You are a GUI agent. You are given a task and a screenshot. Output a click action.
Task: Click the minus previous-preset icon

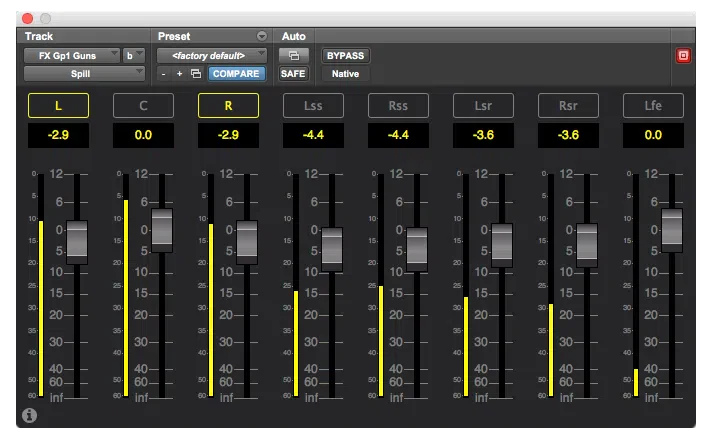point(163,74)
